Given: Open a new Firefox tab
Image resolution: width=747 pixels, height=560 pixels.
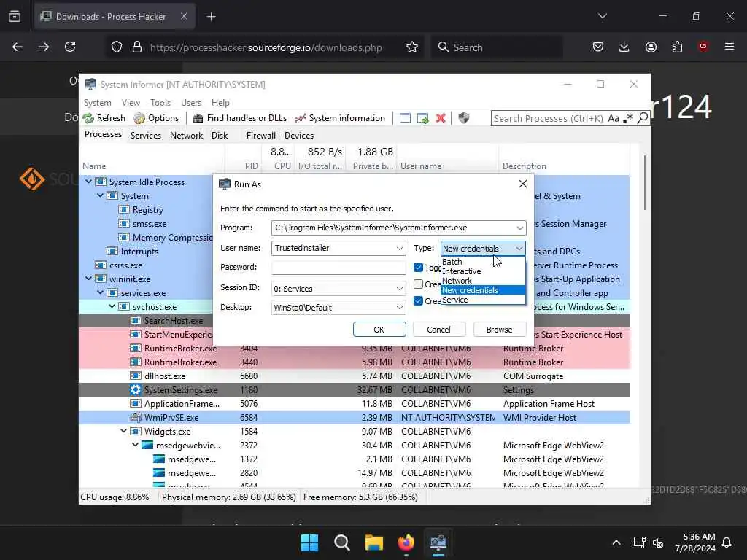Looking at the screenshot, I should tap(211, 17).
